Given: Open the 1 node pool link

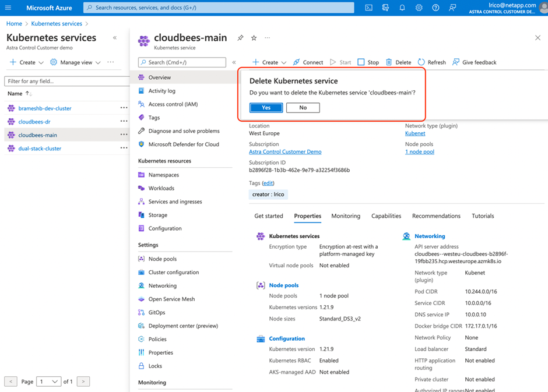Looking at the screenshot, I should pos(420,152).
